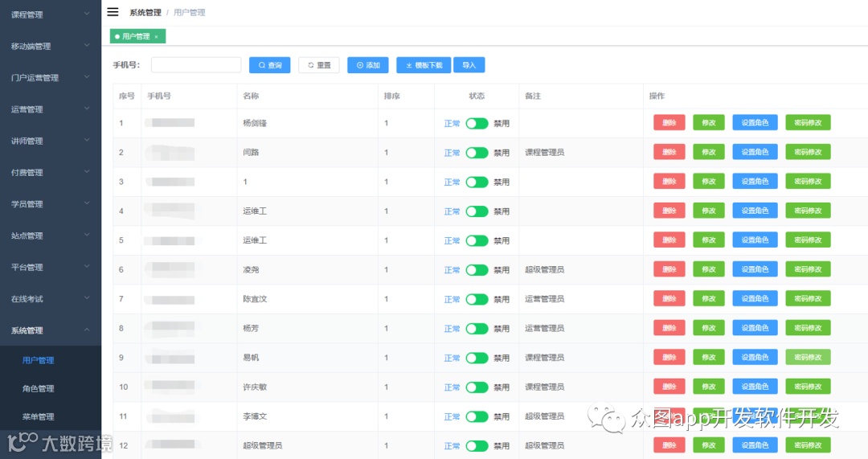Viewport: 868px width, 459px height.
Task: Toggle status switch for 杨芳
Action: (477, 329)
